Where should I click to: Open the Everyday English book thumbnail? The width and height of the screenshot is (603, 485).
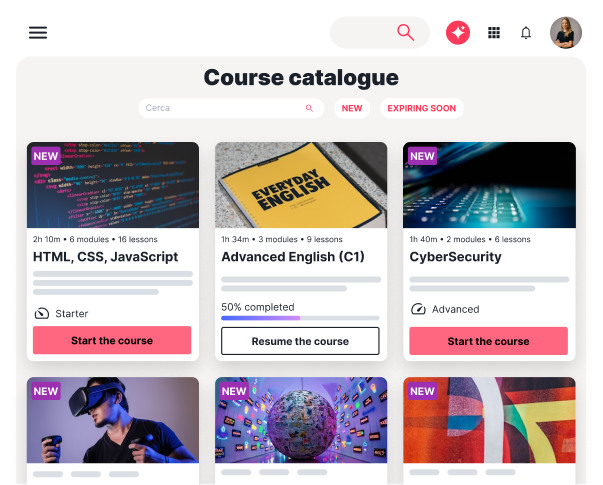[x=301, y=185]
